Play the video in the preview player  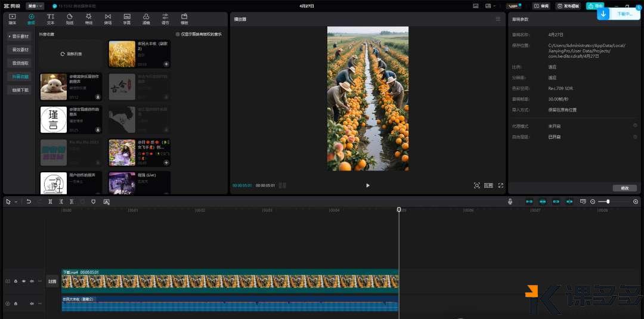[367, 185]
